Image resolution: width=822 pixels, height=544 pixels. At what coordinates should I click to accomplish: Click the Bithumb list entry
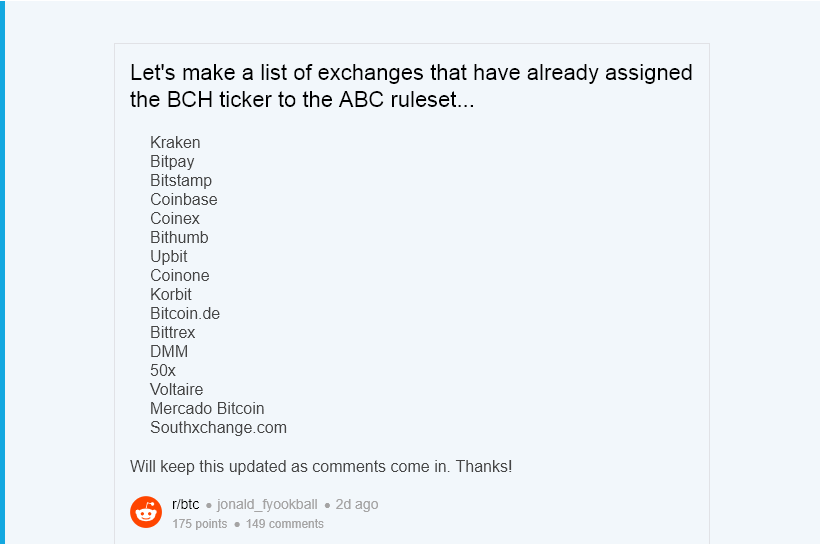point(179,238)
